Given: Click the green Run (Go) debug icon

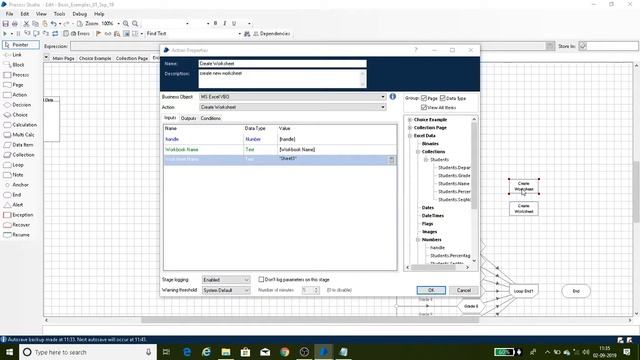Looking at the screenshot, I should click(x=5, y=33).
